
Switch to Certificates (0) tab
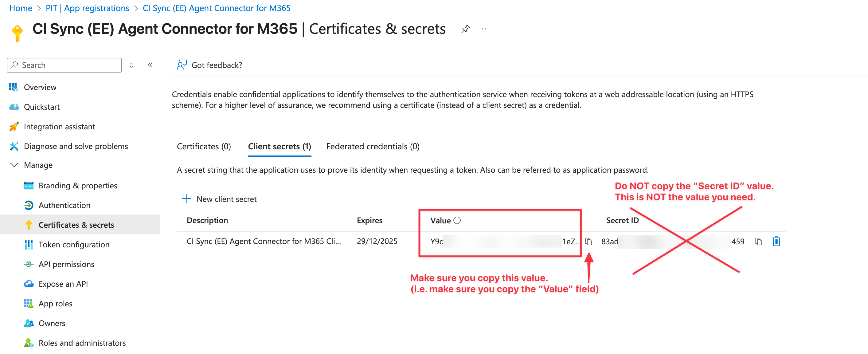[204, 147]
